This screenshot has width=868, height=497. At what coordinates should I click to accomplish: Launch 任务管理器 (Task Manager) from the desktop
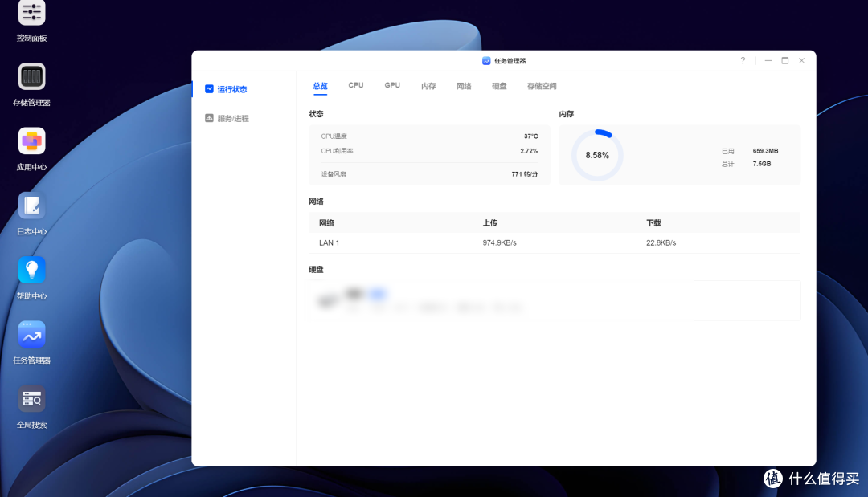click(31, 335)
